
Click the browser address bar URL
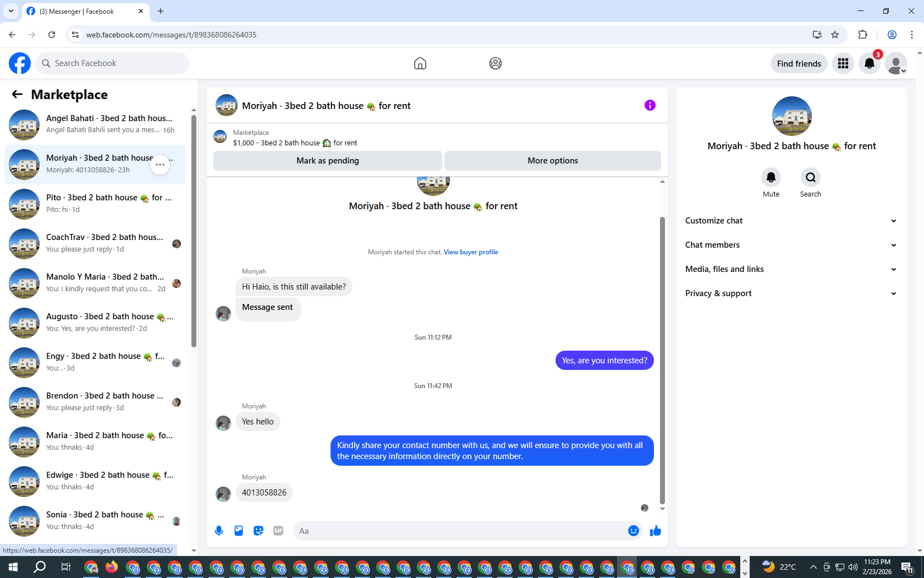[x=171, y=35]
